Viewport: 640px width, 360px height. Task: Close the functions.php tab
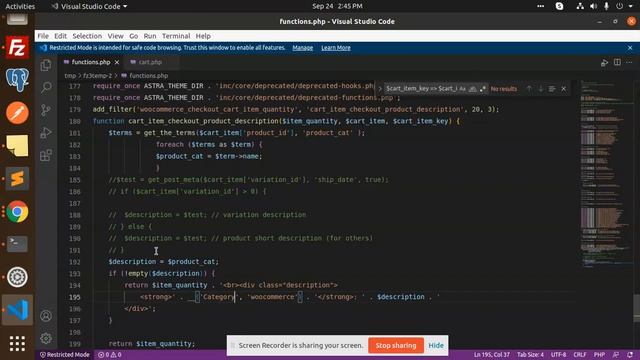117,62
